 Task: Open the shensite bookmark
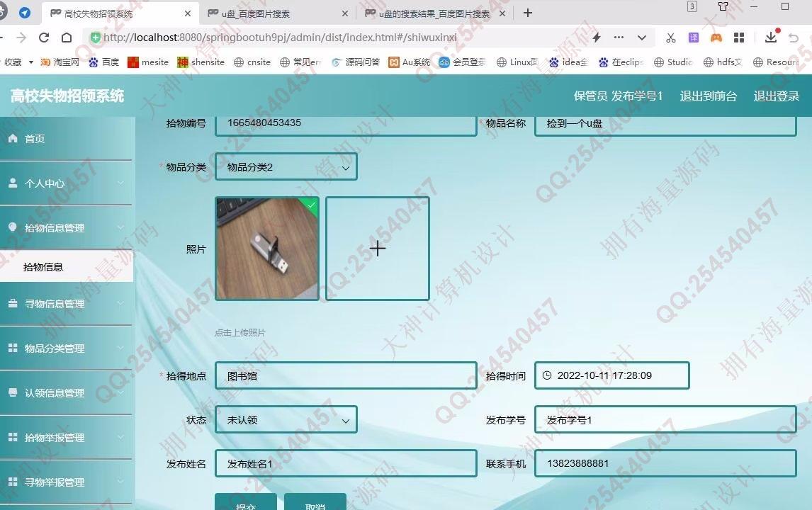click(x=201, y=62)
